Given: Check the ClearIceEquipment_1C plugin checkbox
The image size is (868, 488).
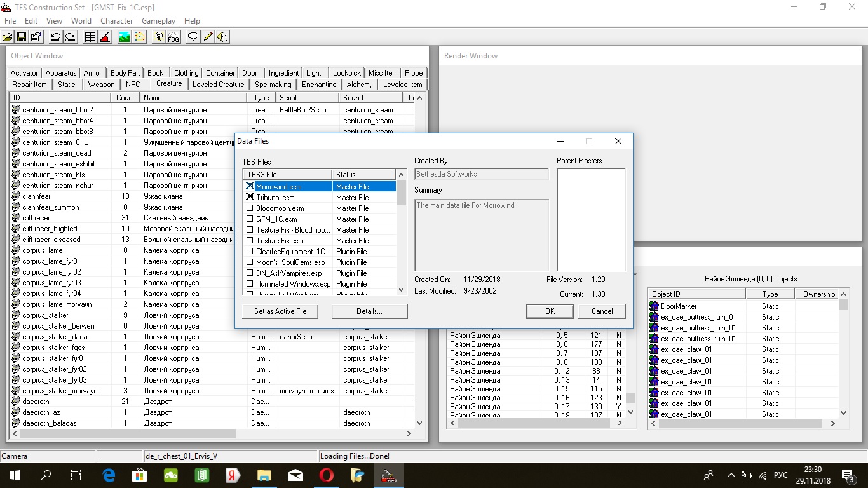Looking at the screenshot, I should tap(250, 252).
